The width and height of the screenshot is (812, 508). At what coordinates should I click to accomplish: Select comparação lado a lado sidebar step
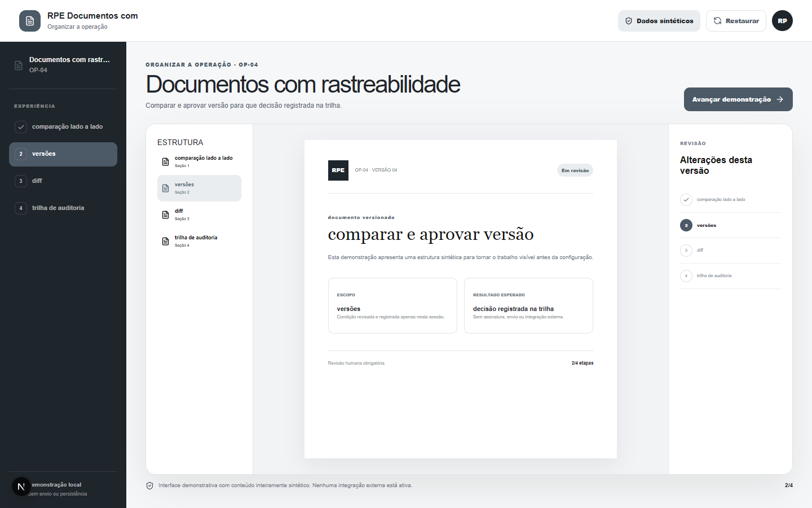(x=63, y=127)
